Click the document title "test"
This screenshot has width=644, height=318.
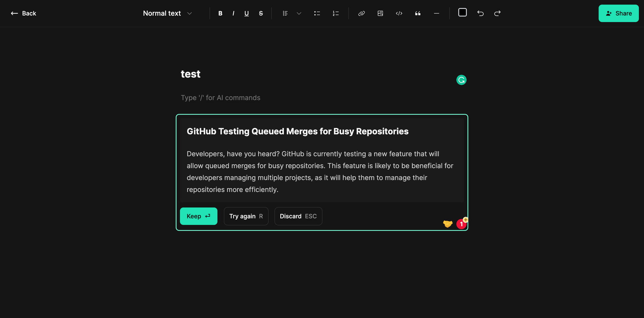tap(191, 74)
